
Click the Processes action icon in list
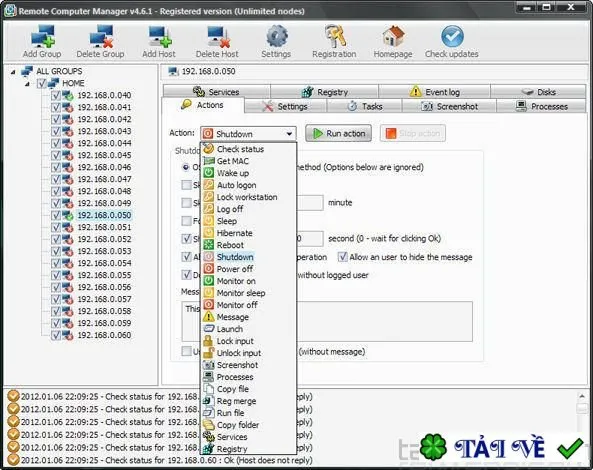pos(208,377)
